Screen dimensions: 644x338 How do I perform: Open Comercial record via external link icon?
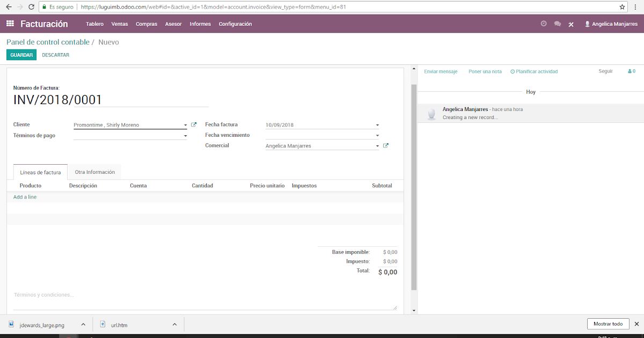pos(385,145)
